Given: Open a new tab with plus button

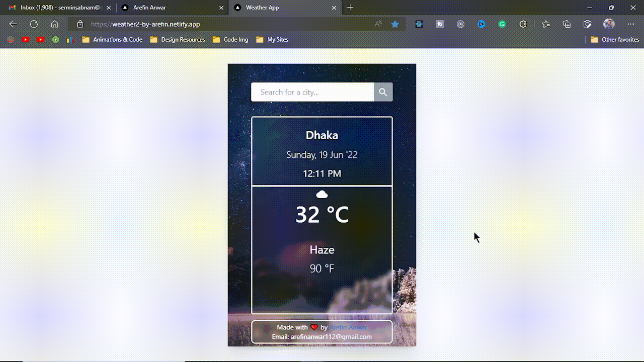Looking at the screenshot, I should tap(350, 8).
